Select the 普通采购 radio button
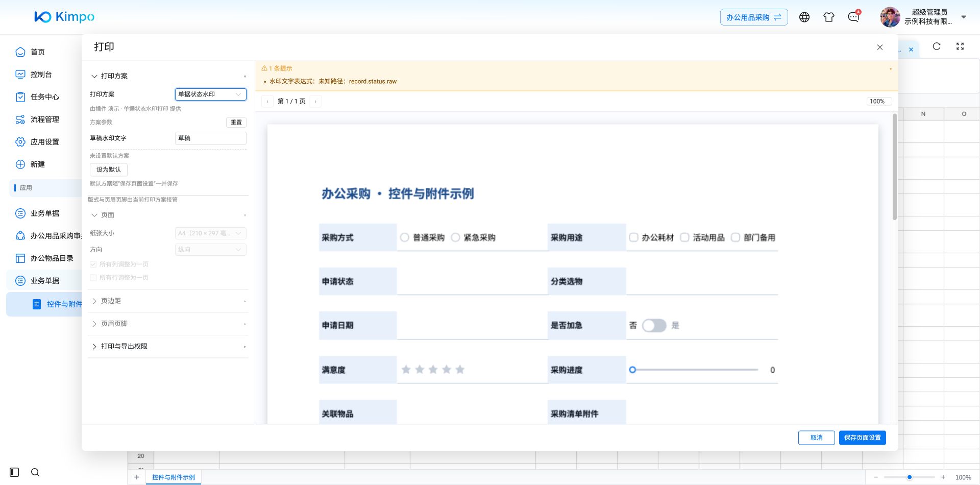 coord(405,237)
